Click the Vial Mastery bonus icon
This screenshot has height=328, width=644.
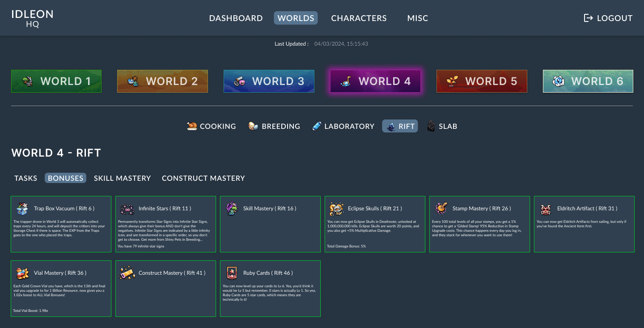pos(22,273)
